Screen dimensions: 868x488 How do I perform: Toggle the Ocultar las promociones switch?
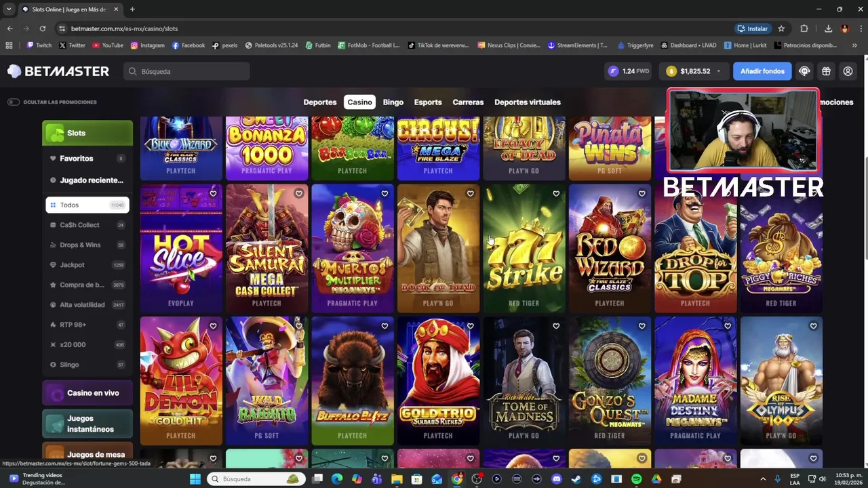(14, 102)
